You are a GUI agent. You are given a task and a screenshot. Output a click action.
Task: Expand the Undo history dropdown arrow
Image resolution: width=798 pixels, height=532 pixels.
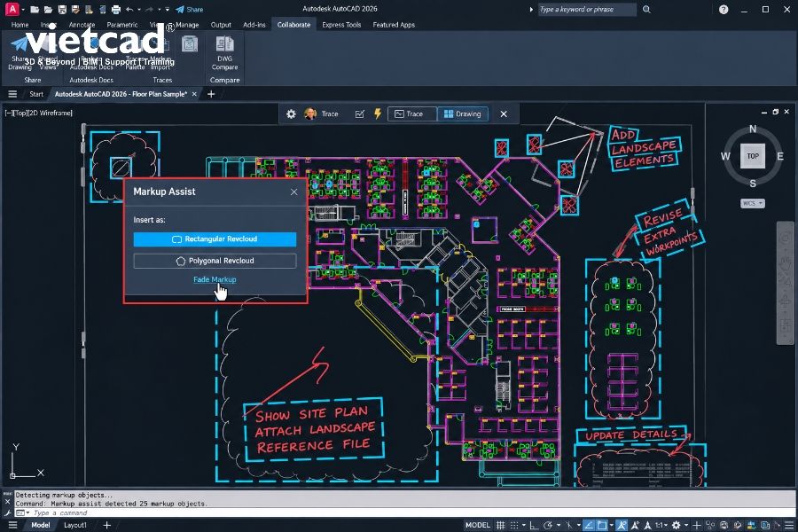(x=139, y=9)
